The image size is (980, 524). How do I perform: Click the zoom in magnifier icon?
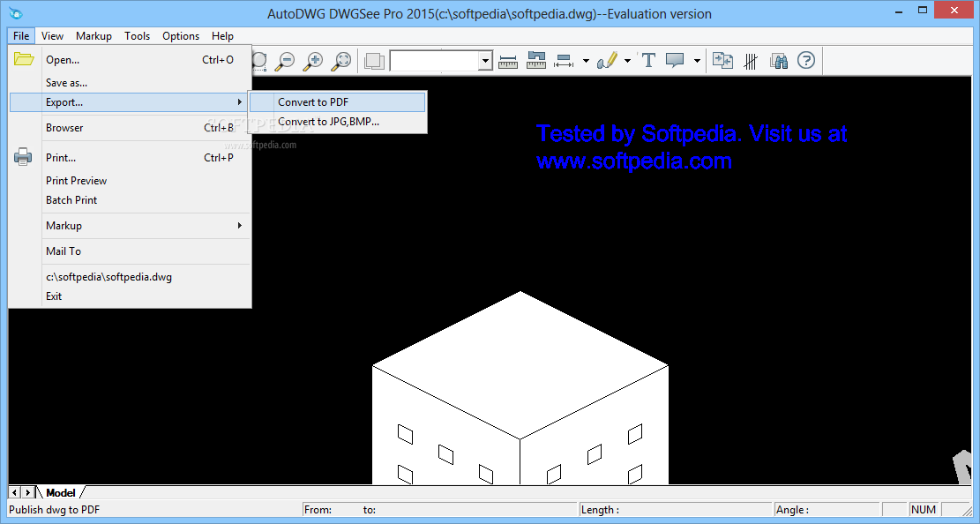(313, 61)
